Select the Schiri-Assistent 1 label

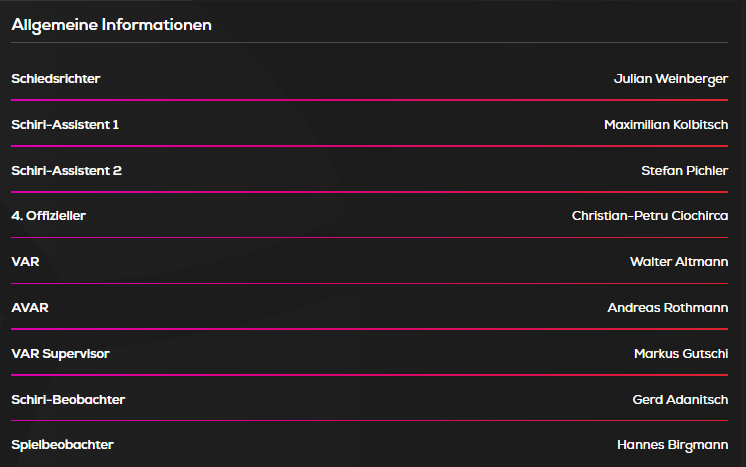tap(65, 125)
